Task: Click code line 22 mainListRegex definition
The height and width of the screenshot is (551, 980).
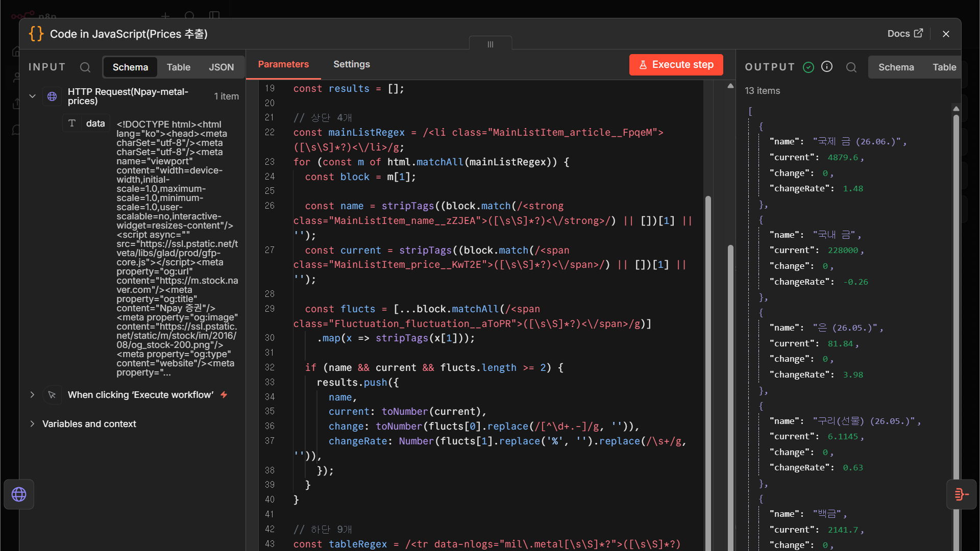Action: tap(478, 140)
